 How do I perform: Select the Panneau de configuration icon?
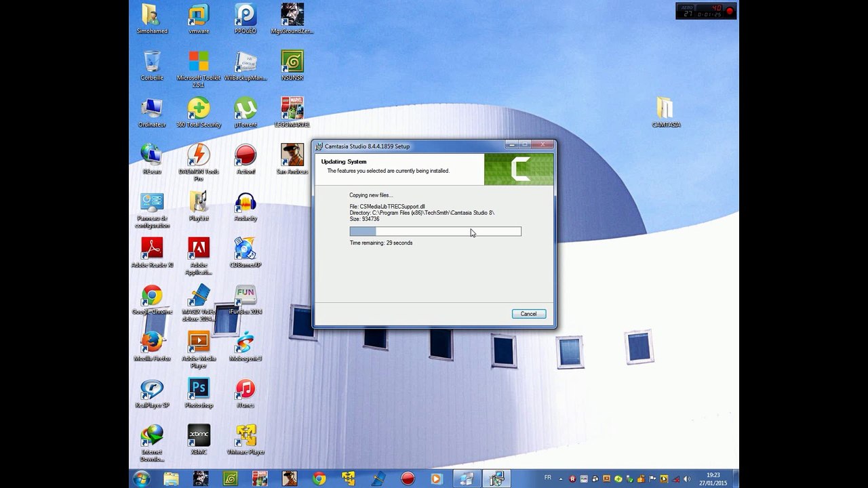point(152,209)
